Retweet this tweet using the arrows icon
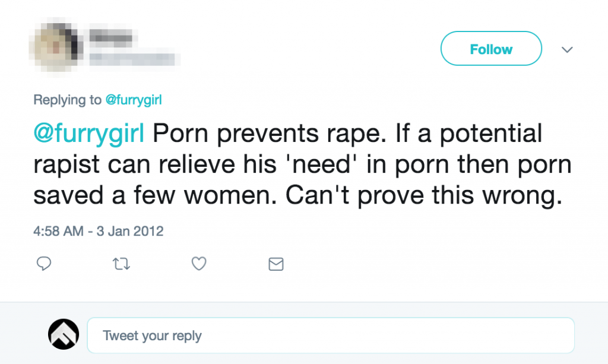Screen dimensions: 608x364 coord(121,264)
